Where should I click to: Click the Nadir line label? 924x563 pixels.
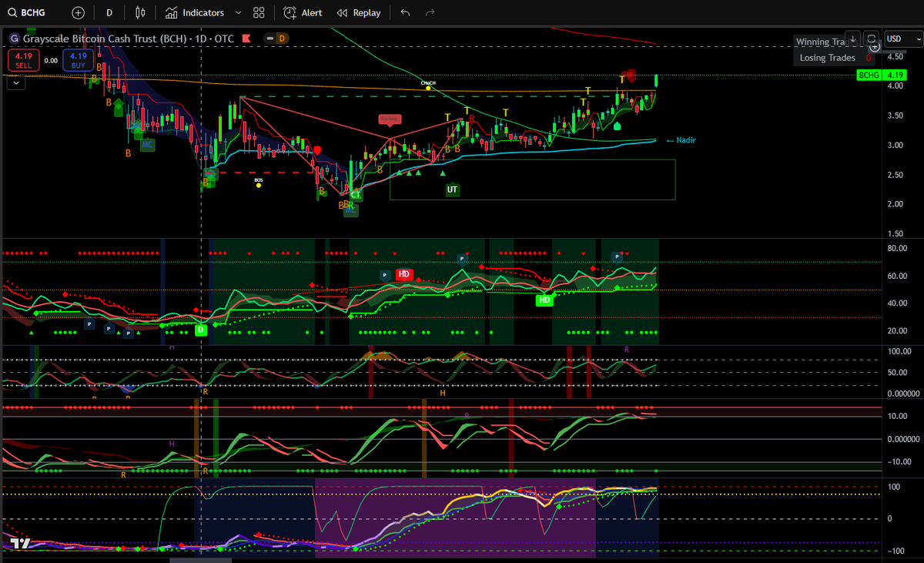point(682,140)
